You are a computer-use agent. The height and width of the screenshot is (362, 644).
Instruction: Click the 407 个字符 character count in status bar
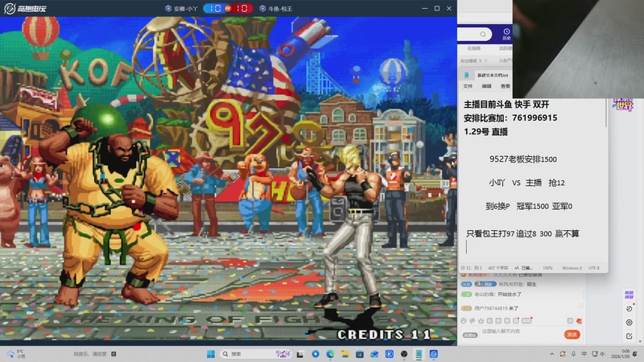tap(497, 268)
